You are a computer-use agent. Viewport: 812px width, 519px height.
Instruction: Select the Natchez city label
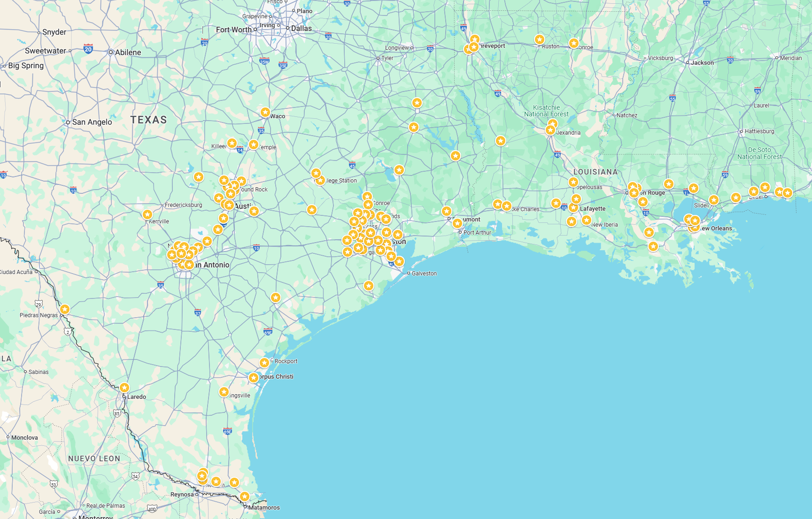[627, 115]
